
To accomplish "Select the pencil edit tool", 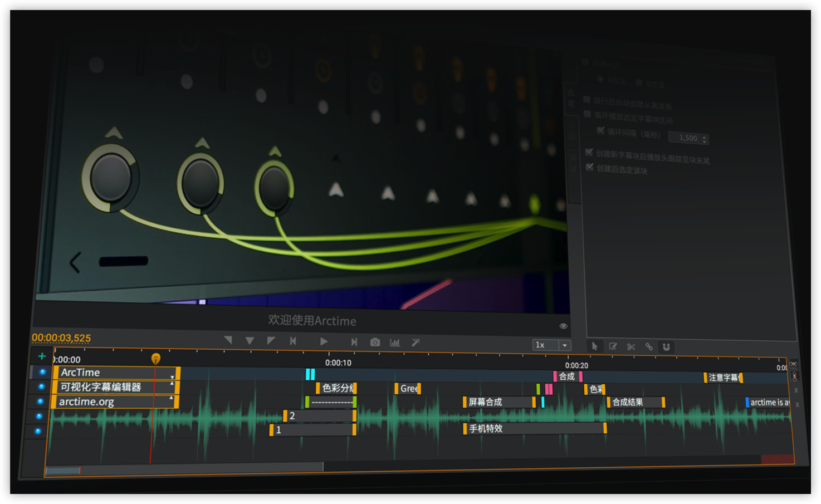I will 613,346.
